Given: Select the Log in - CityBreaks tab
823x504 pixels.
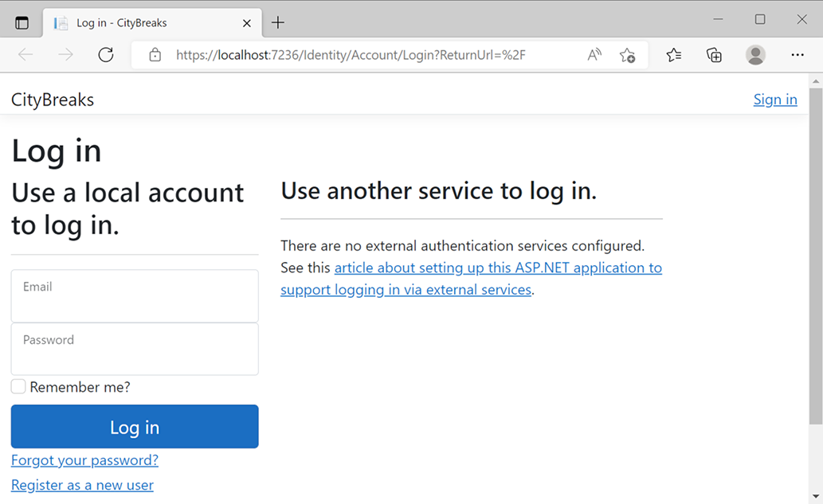Looking at the screenshot, I should click(x=152, y=22).
